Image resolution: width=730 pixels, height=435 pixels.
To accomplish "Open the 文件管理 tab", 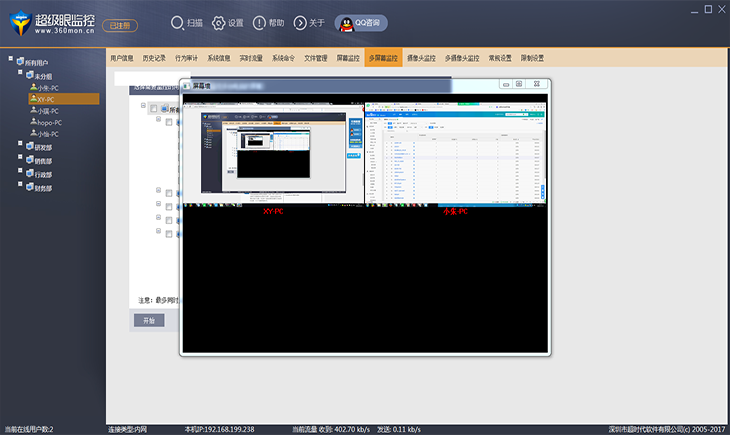I will coord(315,58).
